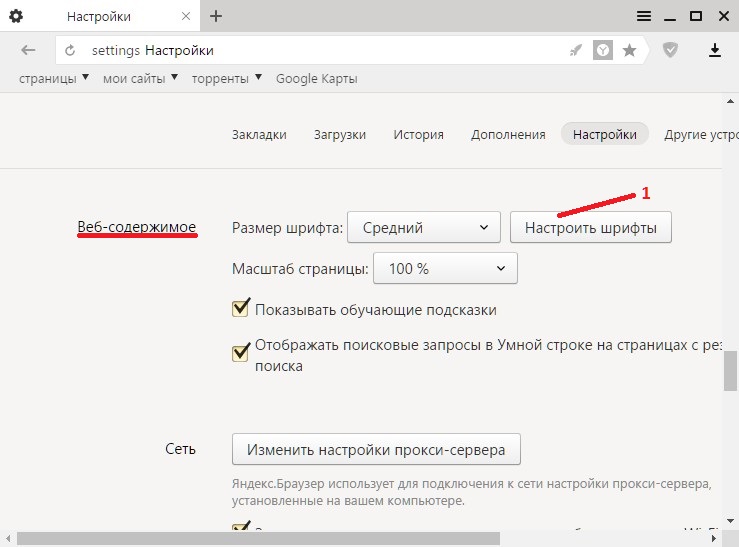Click the Сеть section label
The width and height of the screenshot is (739, 547).
(180, 449)
